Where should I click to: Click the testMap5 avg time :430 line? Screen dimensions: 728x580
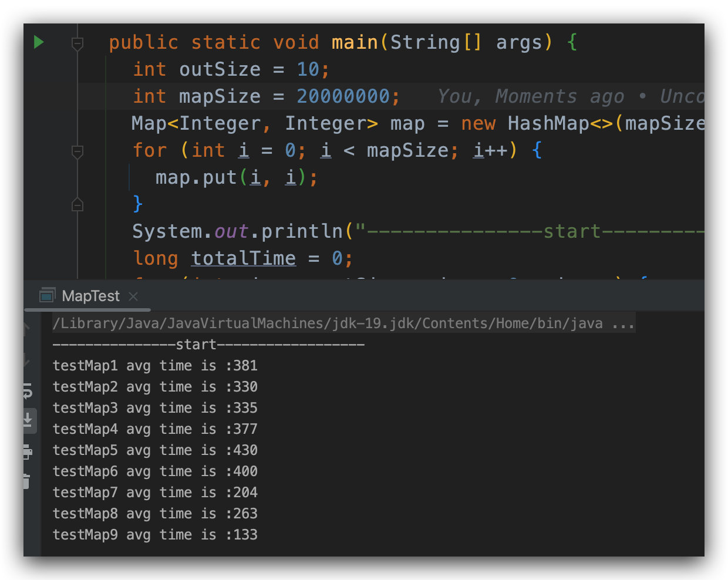coord(155,450)
